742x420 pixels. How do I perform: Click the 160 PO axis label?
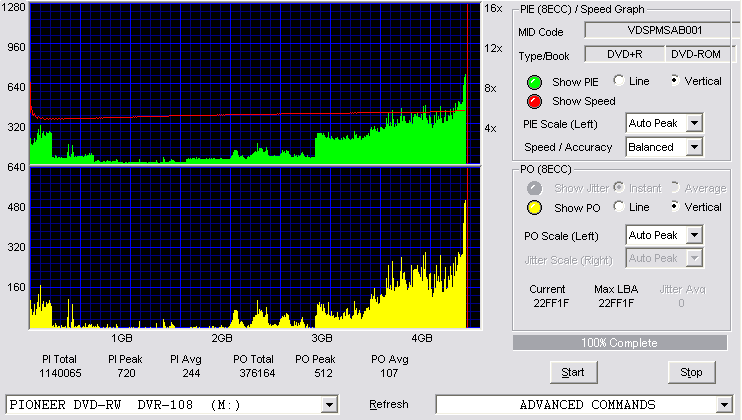pyautogui.click(x=16, y=287)
